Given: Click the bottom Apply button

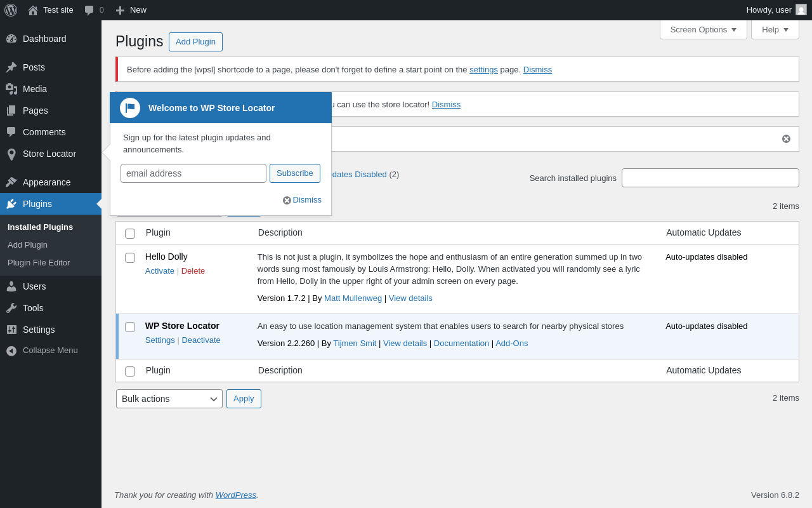Looking at the screenshot, I should pyautogui.click(x=244, y=399).
